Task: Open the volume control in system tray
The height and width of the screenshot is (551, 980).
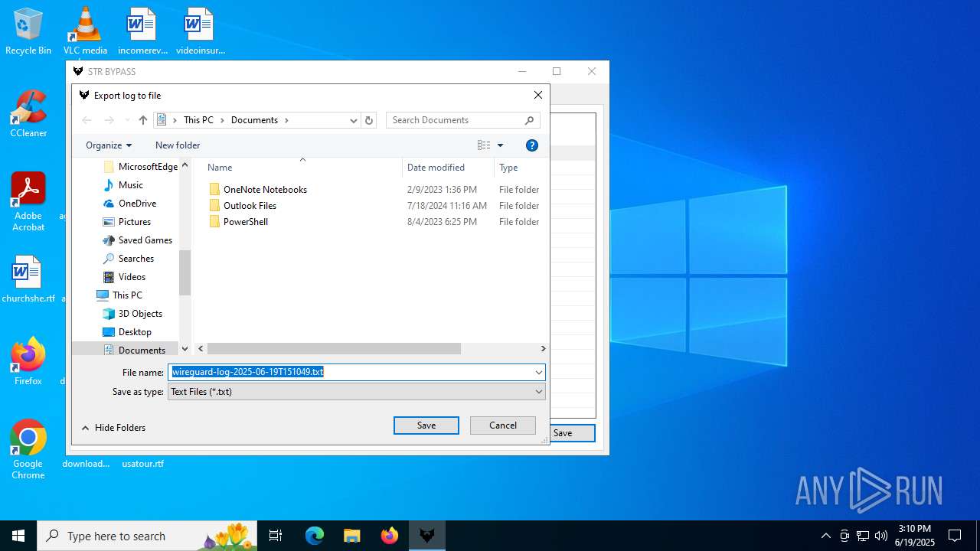Action: pos(881,536)
